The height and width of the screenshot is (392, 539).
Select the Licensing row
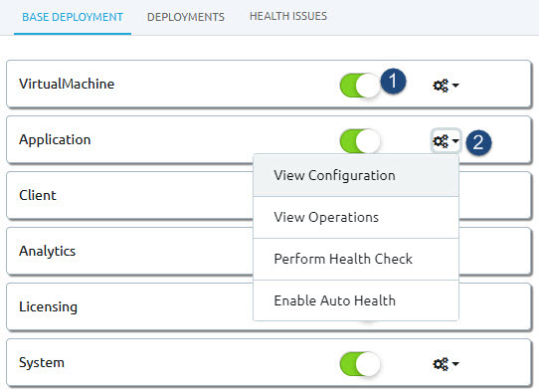point(269,306)
